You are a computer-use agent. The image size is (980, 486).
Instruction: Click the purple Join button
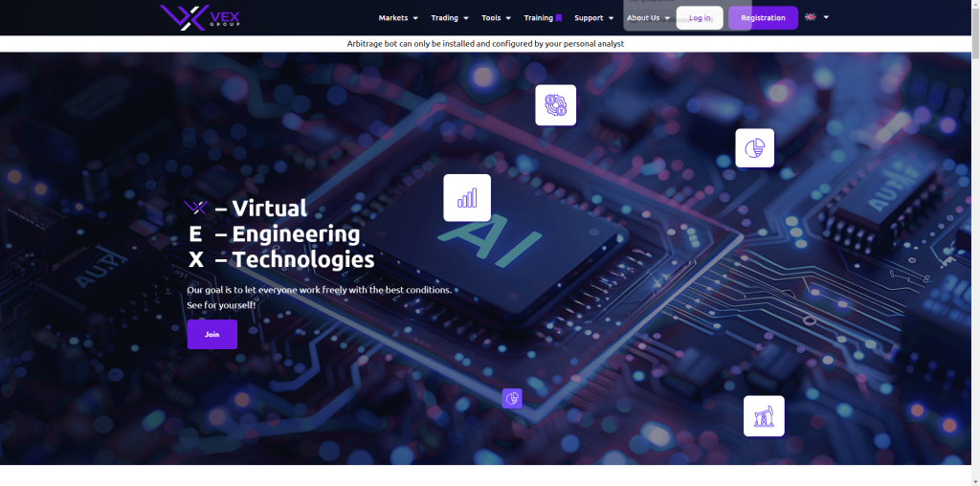click(x=212, y=334)
